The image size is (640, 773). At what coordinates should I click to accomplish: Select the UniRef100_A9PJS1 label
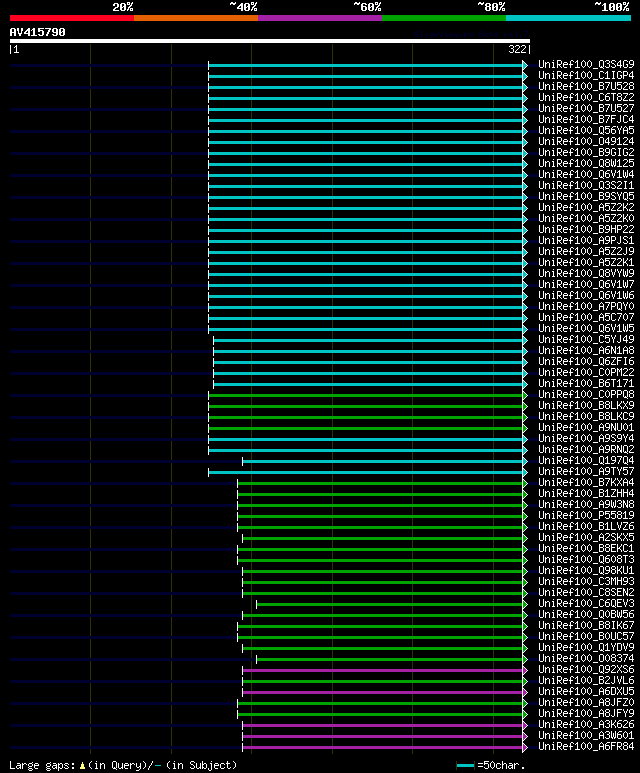[x=586, y=240]
